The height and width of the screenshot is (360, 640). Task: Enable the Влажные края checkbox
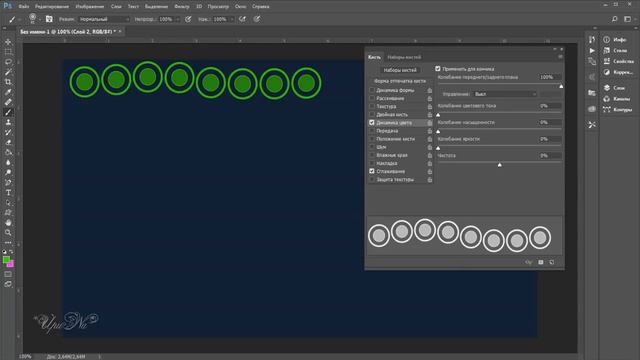pos(372,155)
